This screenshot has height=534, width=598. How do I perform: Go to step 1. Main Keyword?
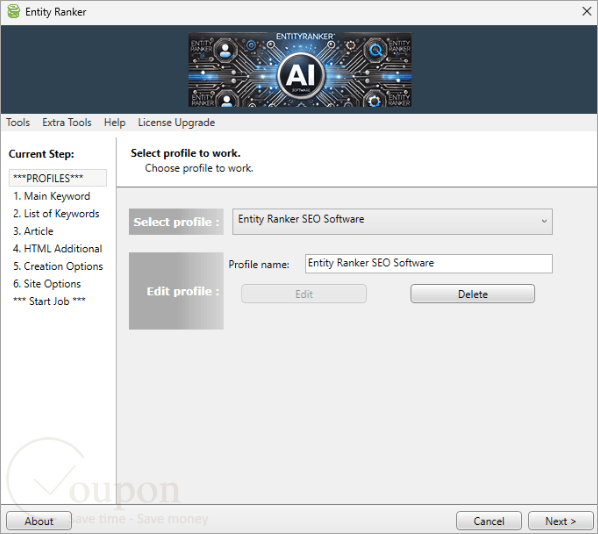click(x=51, y=196)
